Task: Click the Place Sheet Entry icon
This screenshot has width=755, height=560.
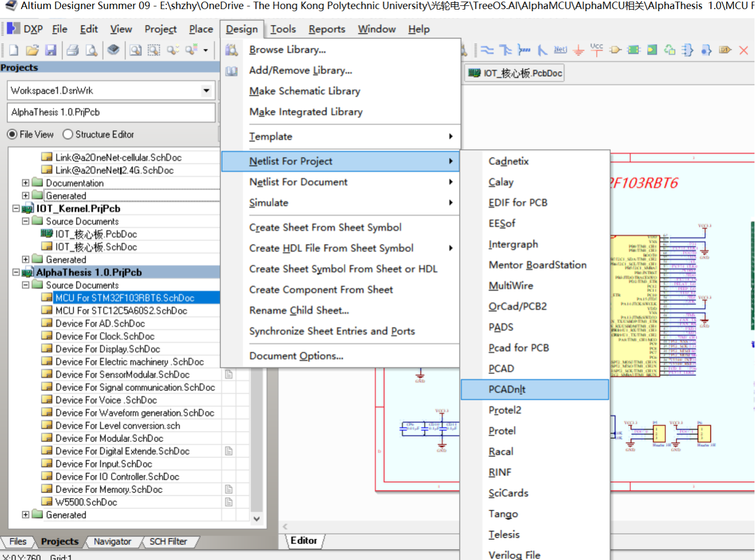Action: tap(652, 50)
